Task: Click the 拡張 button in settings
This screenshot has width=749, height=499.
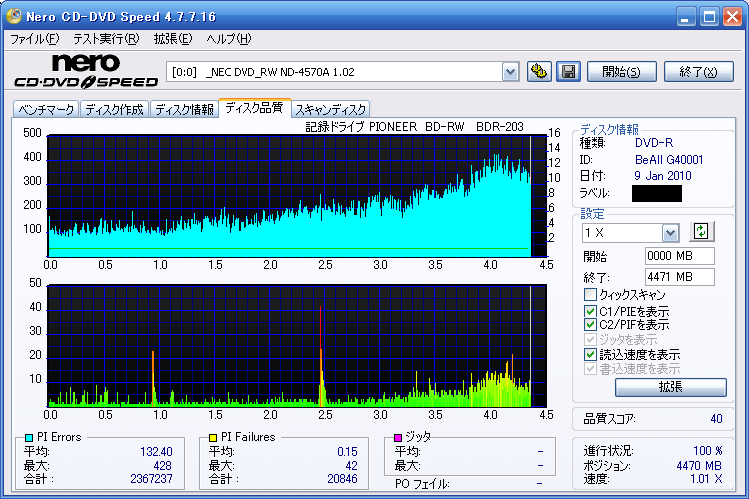Action: (x=671, y=387)
